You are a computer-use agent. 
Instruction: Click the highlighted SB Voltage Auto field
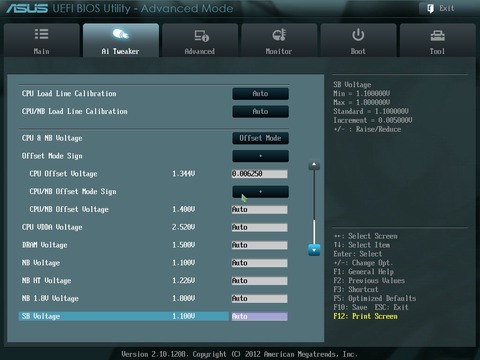(260, 316)
